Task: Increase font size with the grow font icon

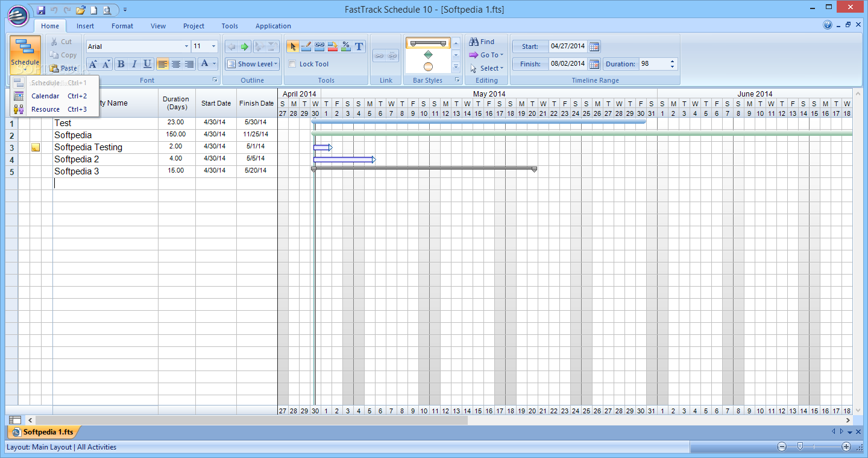Action: tap(93, 64)
